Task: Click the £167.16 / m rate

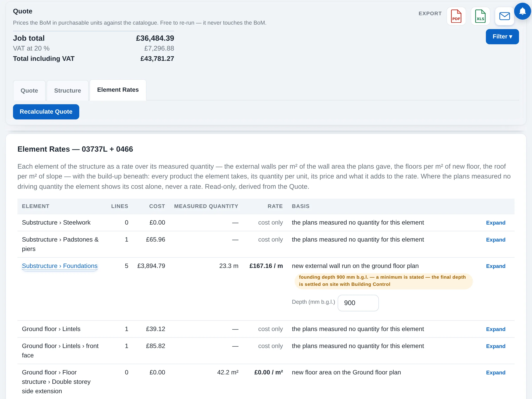Action: [x=266, y=266]
